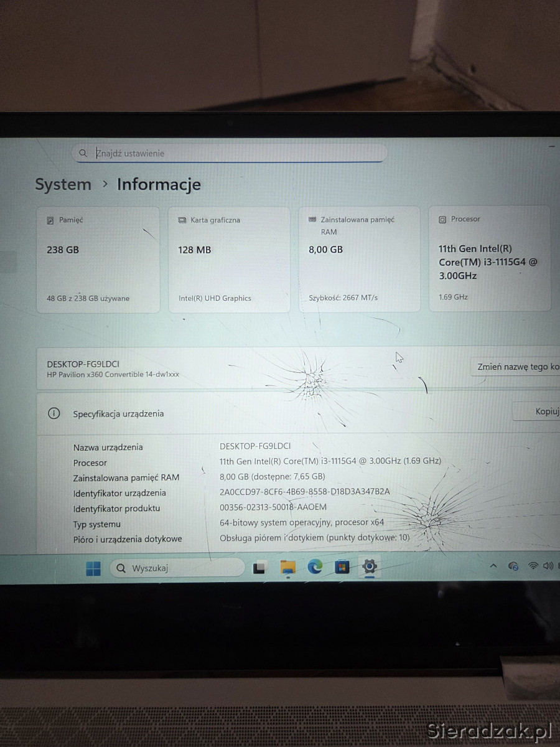560x747 pixels.
Task: Click the Informacje breadcrumb heading
Action: tap(159, 184)
